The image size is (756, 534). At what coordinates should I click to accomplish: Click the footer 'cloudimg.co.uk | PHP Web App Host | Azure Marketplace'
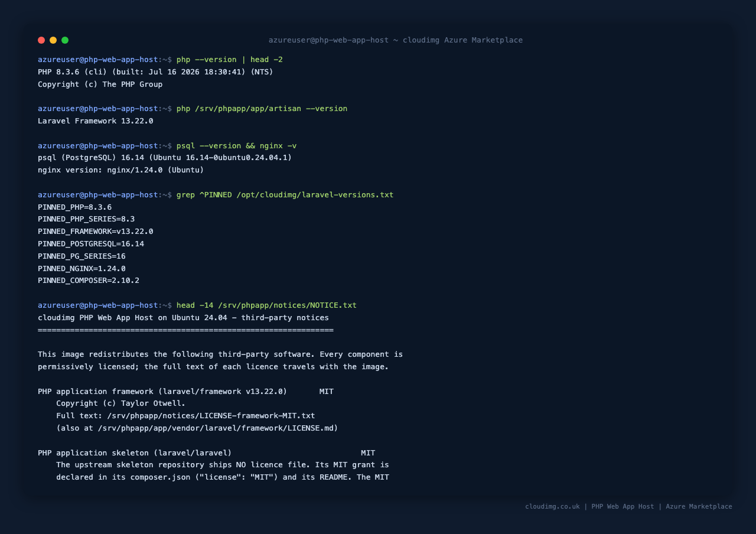pos(628,507)
